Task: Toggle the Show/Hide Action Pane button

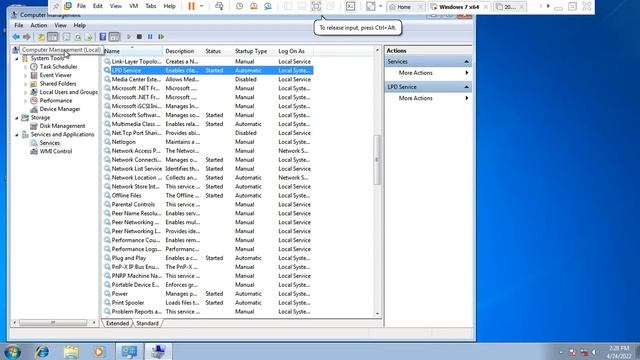Action: (115, 37)
